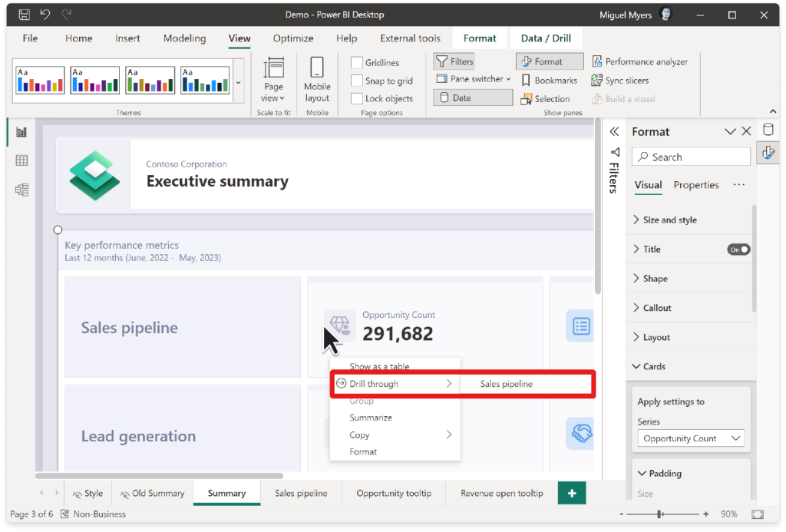Screen dimensions: 786x532
Task: Expand the themes gallery dropdown
Action: [239, 82]
